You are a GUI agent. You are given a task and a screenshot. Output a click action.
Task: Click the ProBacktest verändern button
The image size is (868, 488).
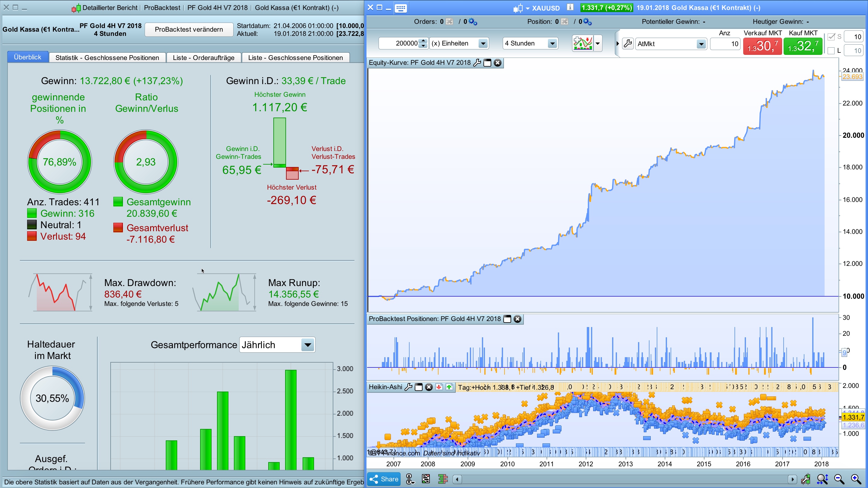189,29
